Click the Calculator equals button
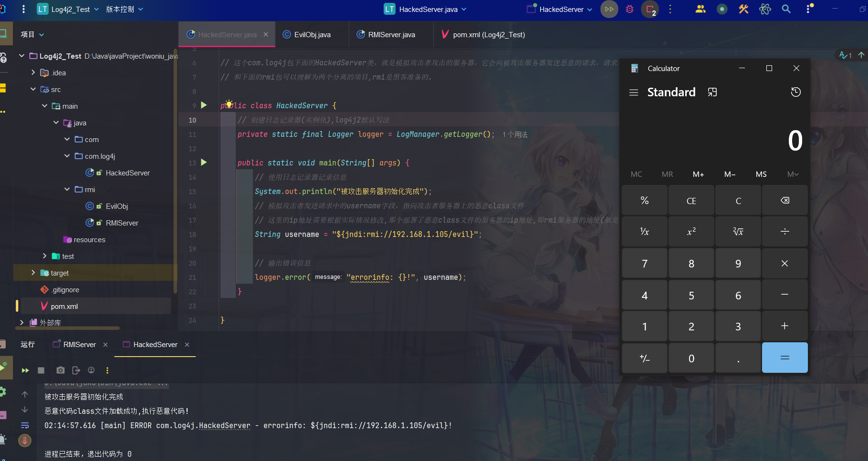The image size is (868, 461). coord(784,358)
